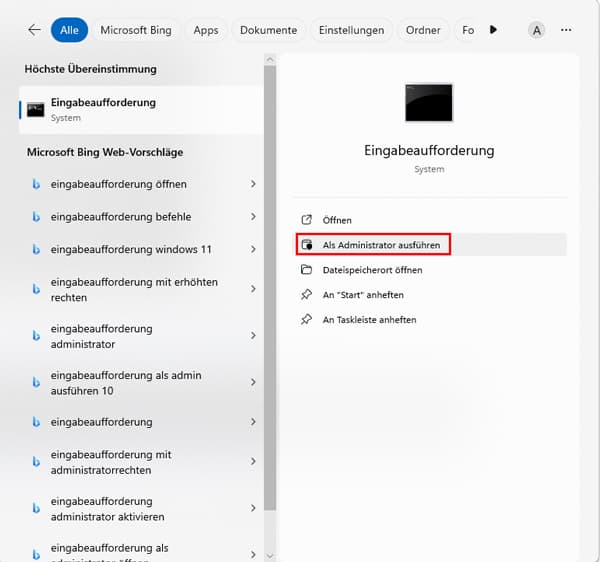Switch to the Apps filter tab
600x562 pixels.
(206, 30)
